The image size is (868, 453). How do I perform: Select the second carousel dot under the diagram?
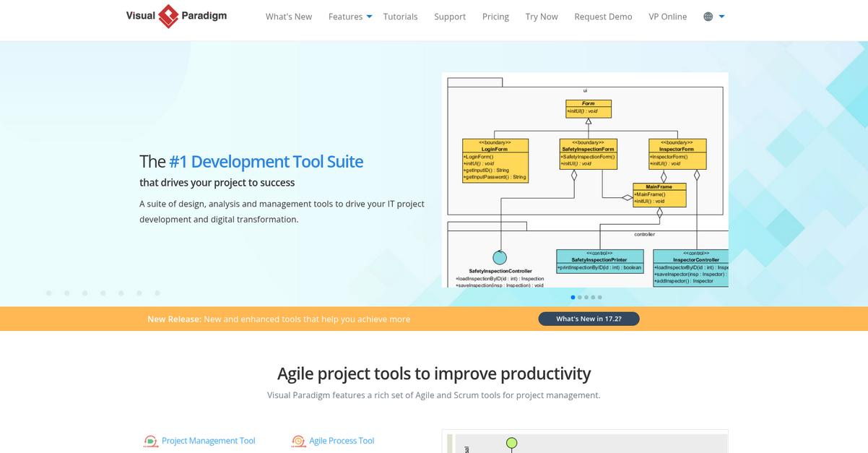(x=580, y=297)
